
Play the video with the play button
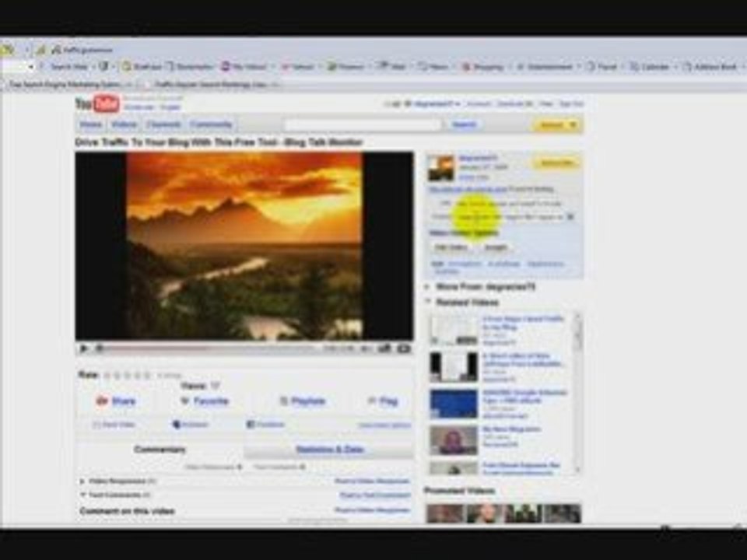point(84,348)
